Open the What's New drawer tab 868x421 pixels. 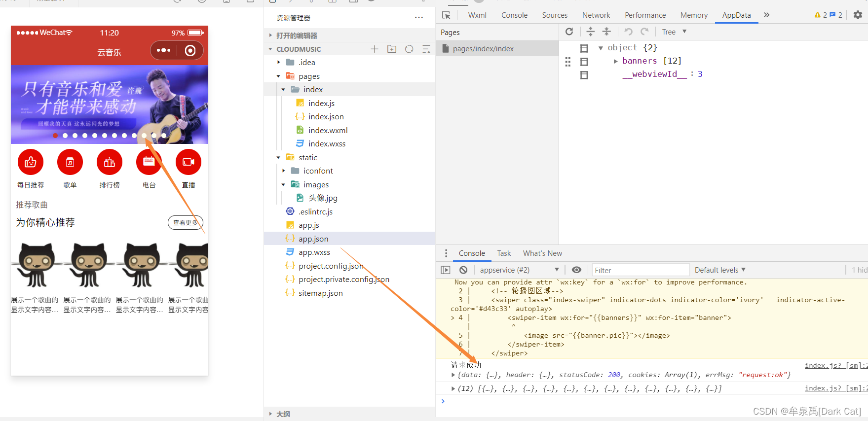coord(542,253)
